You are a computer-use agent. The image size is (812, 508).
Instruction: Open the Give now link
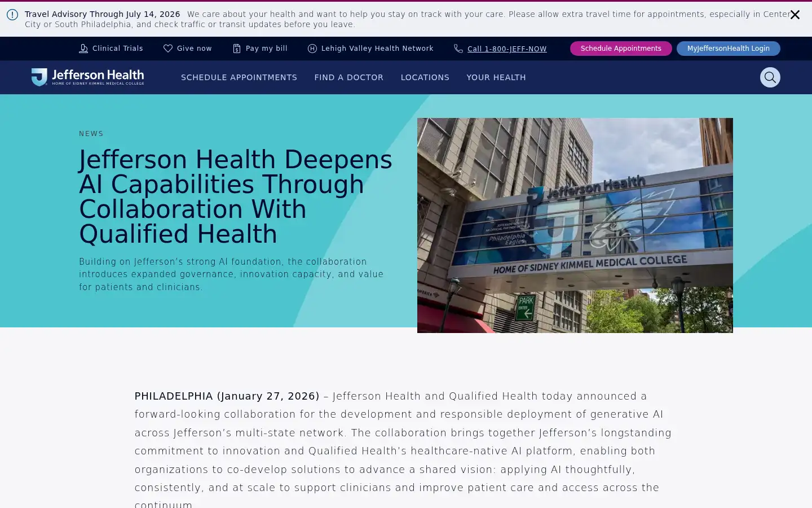pos(194,49)
